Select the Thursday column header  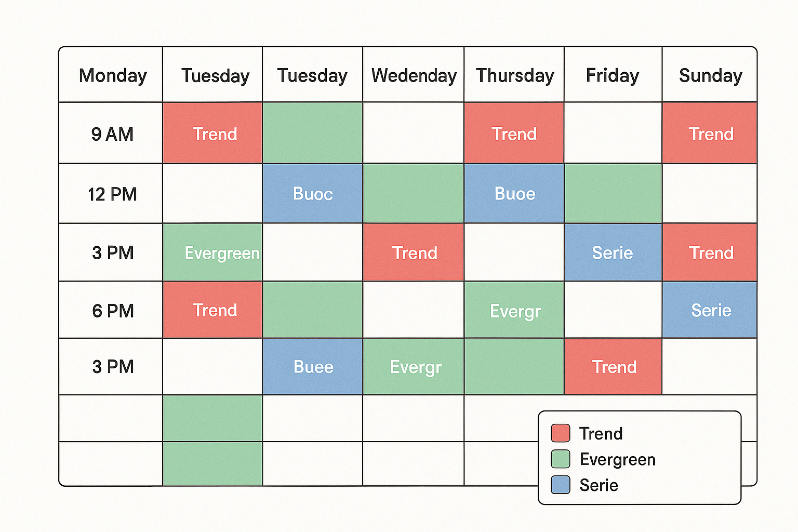coord(514,76)
